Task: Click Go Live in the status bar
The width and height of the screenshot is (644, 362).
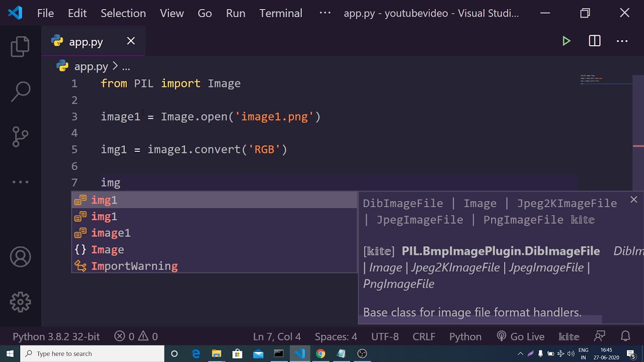Action: tap(521, 336)
